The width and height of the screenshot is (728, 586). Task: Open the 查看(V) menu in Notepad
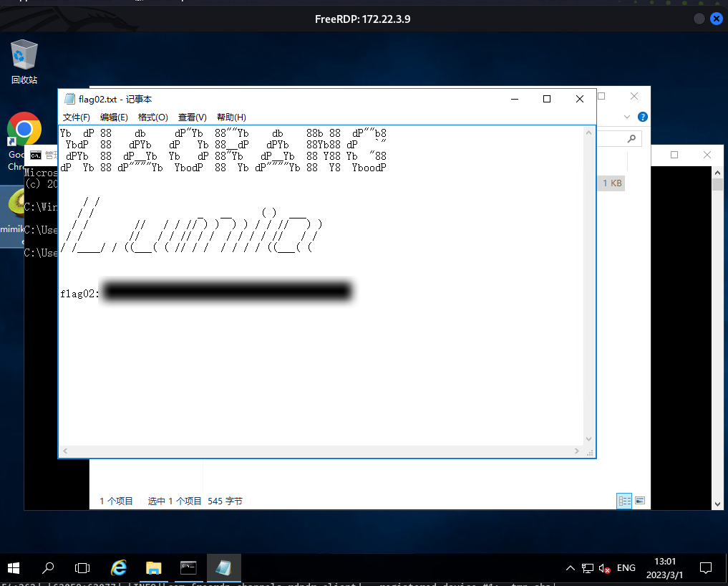[193, 117]
